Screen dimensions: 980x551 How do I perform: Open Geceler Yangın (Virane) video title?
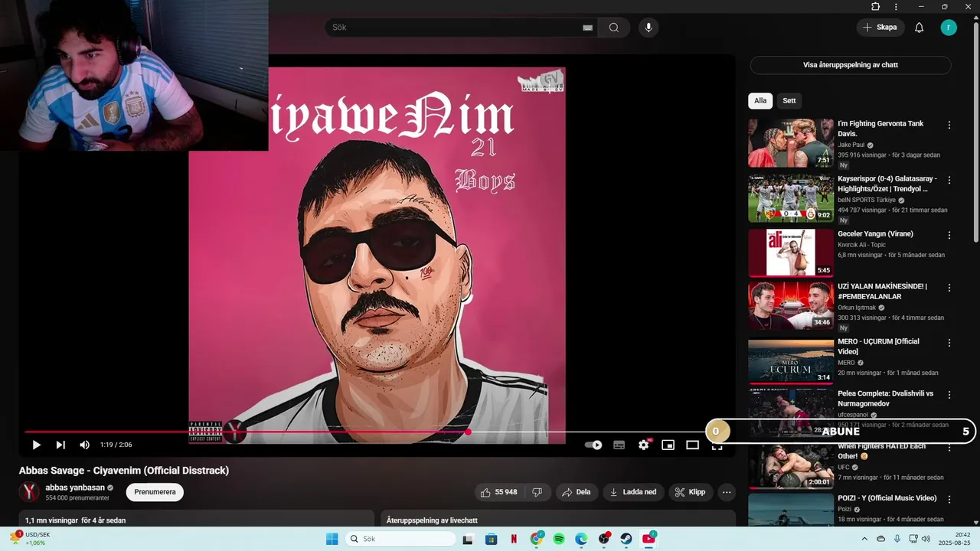[875, 233]
